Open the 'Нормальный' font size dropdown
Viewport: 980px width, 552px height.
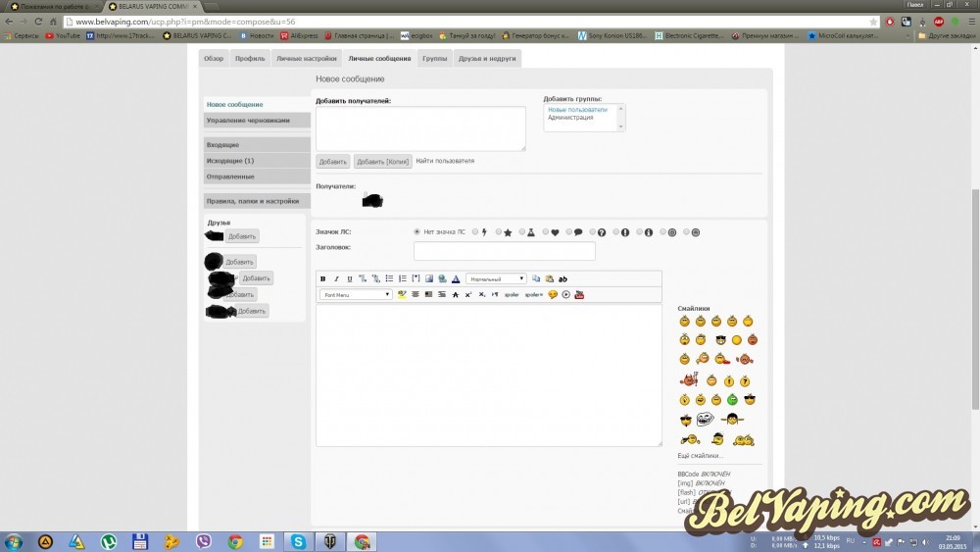496,278
